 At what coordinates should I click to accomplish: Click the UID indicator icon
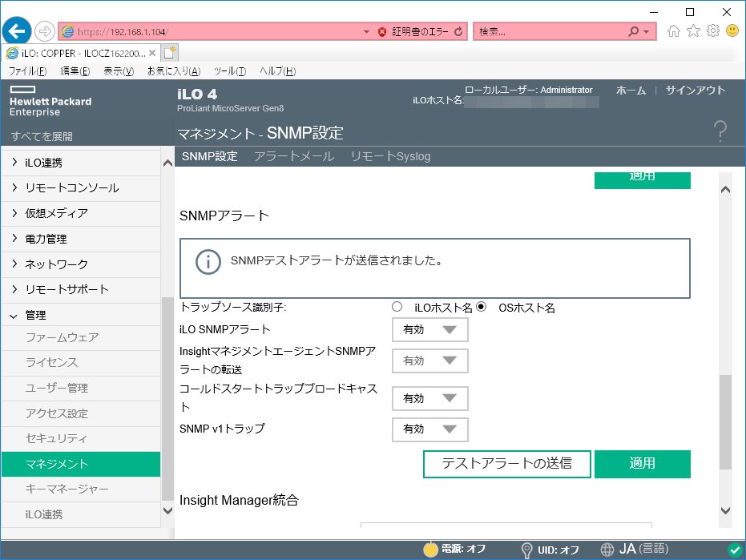pos(526,550)
